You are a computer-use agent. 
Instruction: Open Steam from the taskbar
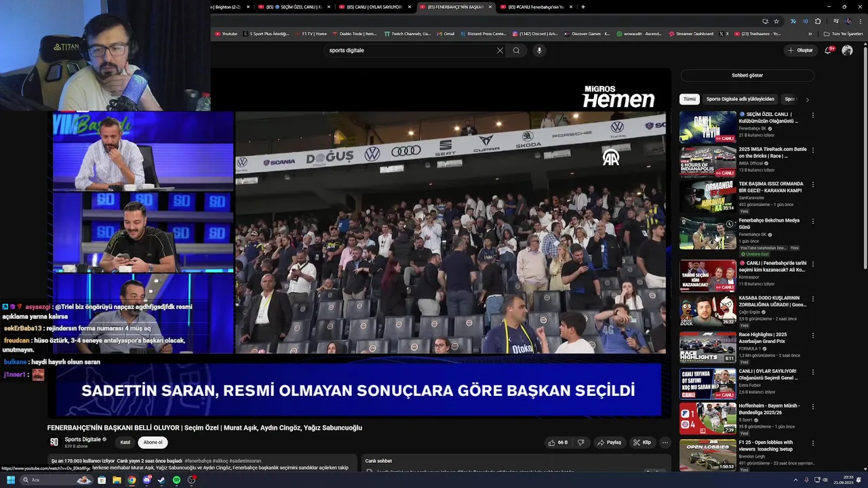tap(161, 480)
